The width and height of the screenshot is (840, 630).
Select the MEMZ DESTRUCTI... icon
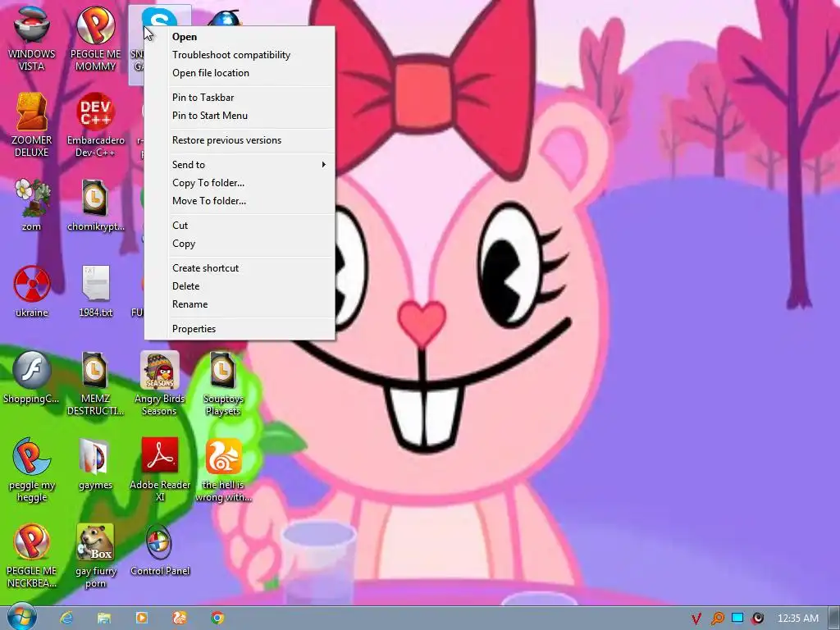95,383
